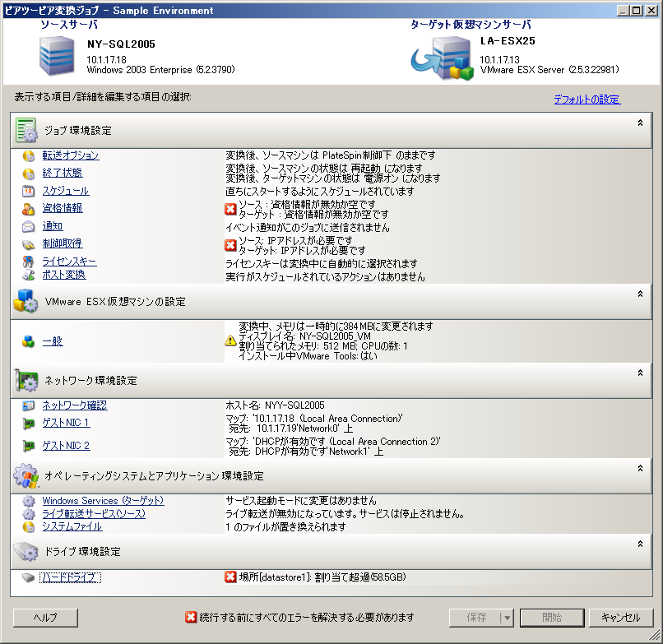The width and height of the screenshot is (663, 644).
Task: Click the ライセンスキー keys icon
Action: click(28, 262)
